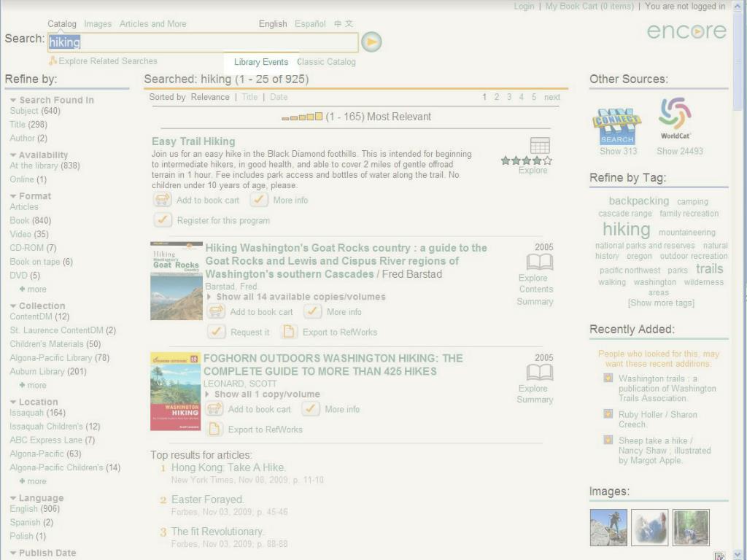The width and height of the screenshot is (747, 560).
Task: Click the open book icon for Foghorn Outdoors
Action: tap(540, 372)
